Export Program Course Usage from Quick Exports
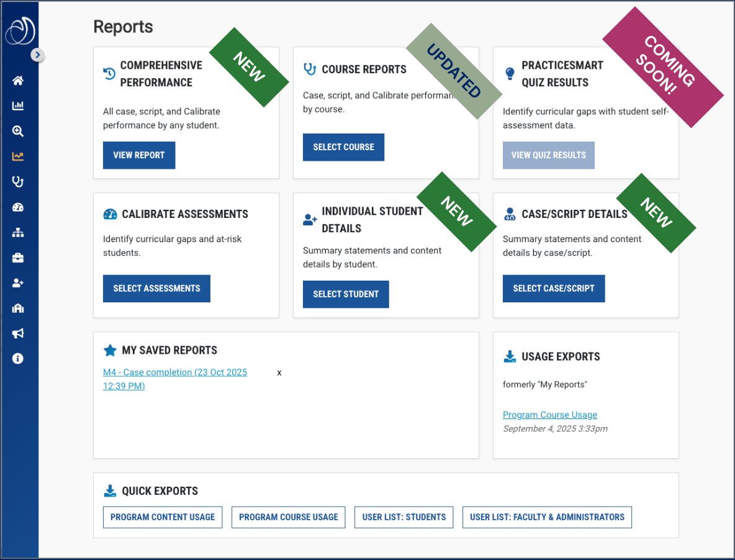Screen dimensions: 735x560 (x=288, y=517)
